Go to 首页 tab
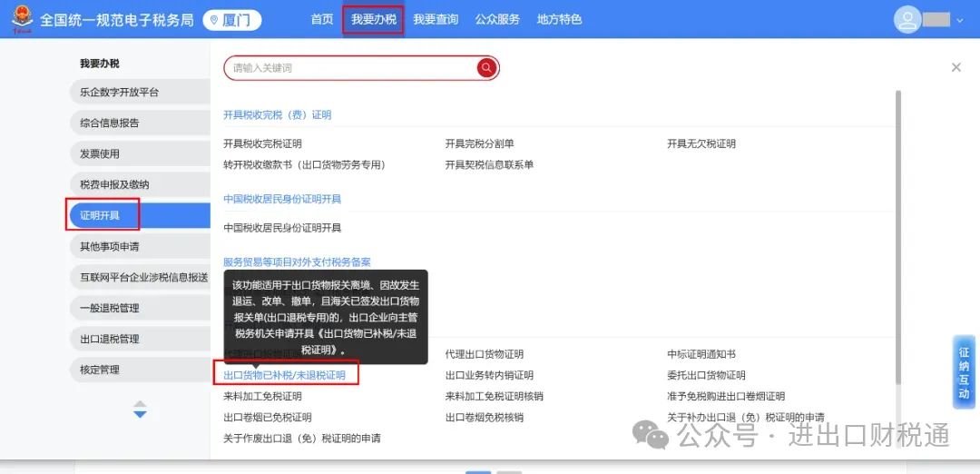 click(x=322, y=19)
